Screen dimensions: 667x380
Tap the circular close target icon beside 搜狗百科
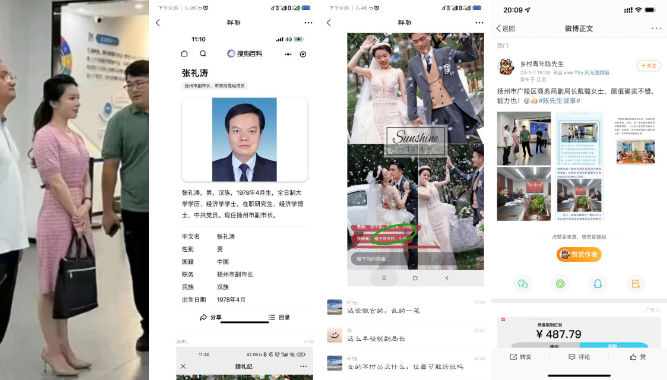point(303,54)
